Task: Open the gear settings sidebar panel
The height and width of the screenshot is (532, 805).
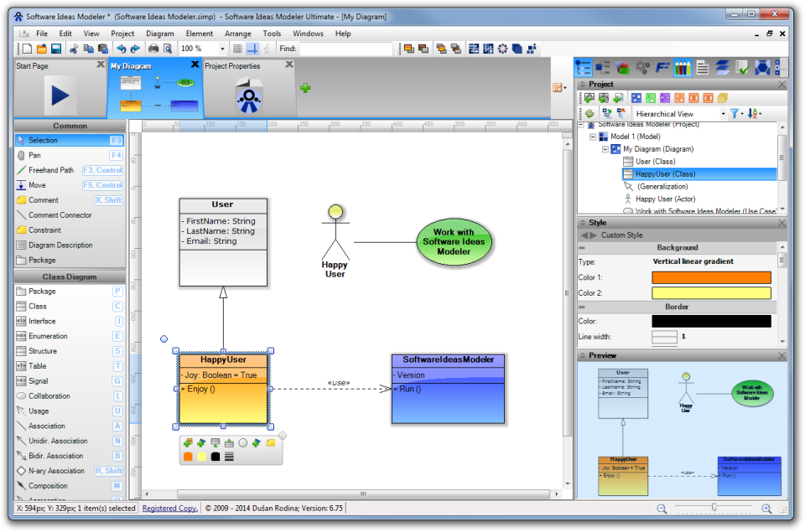Action: click(x=642, y=67)
